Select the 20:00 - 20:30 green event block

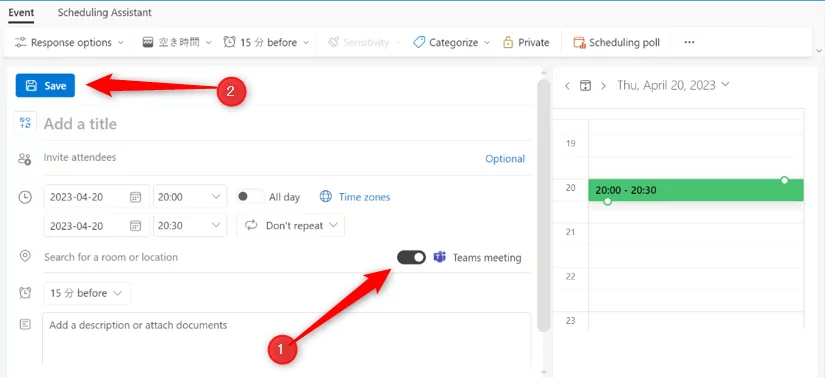696,191
